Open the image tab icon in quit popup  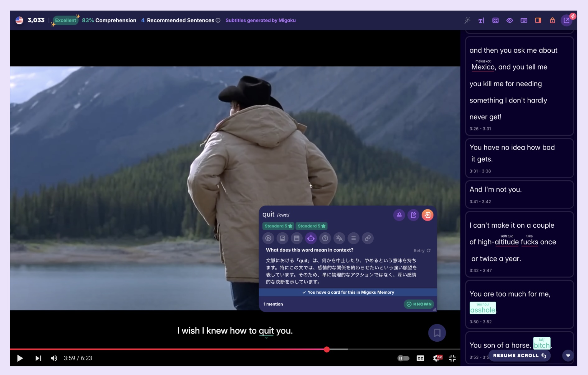[x=282, y=238]
